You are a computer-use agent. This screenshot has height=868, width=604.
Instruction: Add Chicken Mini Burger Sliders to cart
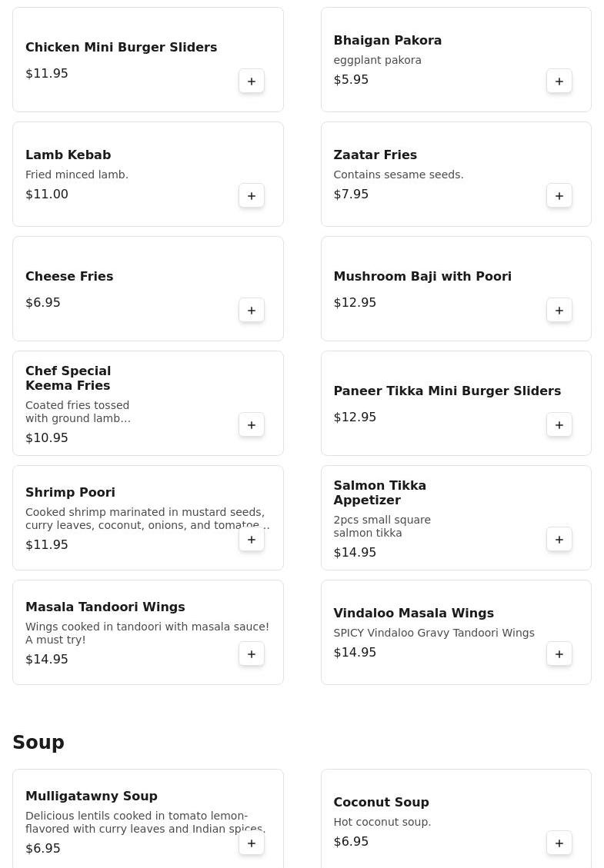(252, 81)
